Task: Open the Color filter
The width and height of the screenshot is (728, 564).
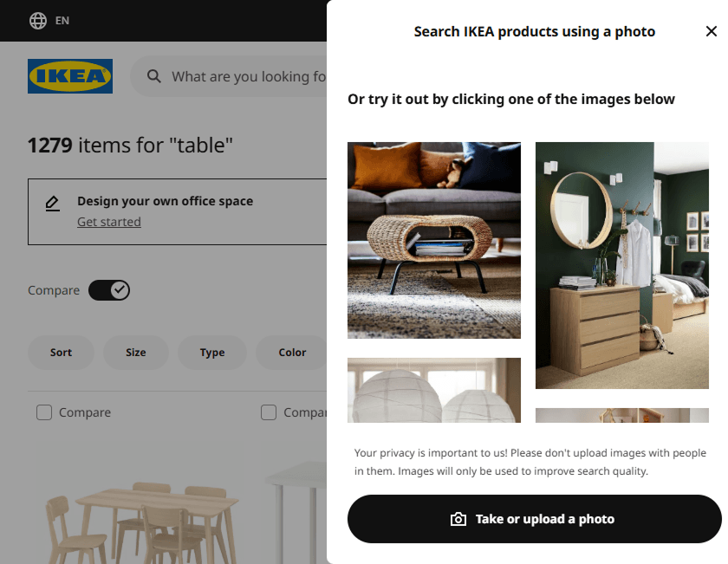Action: tap(290, 353)
